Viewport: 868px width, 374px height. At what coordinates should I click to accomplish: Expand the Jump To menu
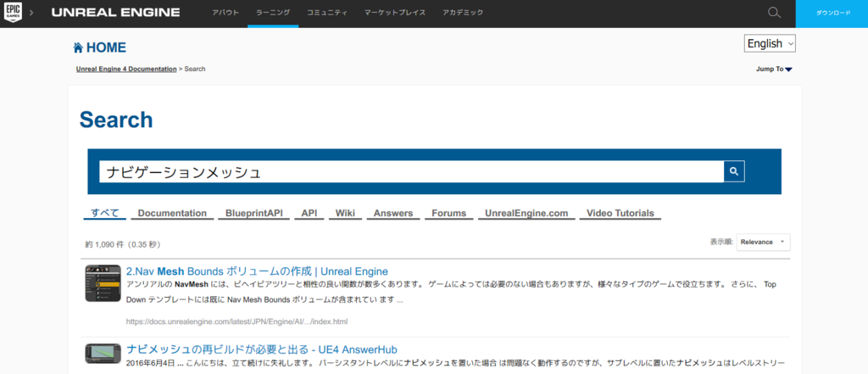(x=774, y=70)
